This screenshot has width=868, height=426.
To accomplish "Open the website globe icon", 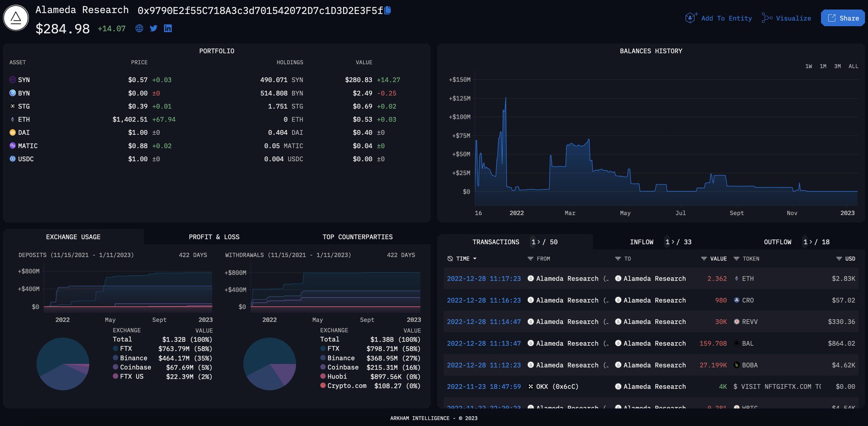I will pos(139,28).
